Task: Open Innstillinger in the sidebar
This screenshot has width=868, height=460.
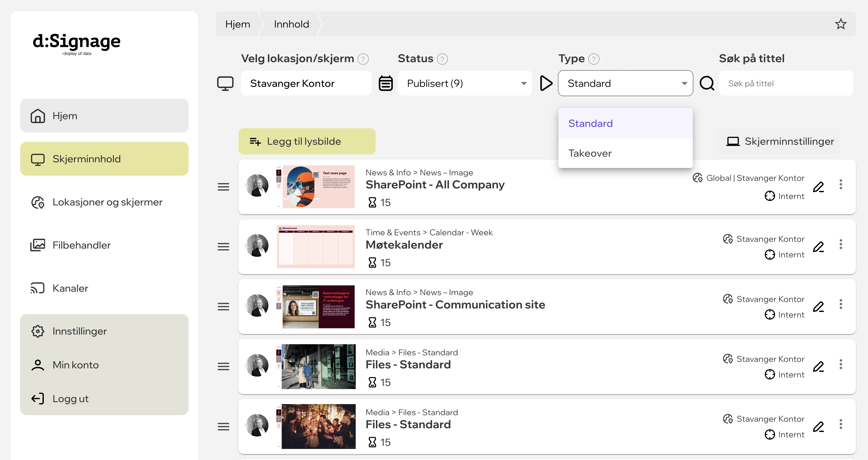Action: pyautogui.click(x=104, y=331)
